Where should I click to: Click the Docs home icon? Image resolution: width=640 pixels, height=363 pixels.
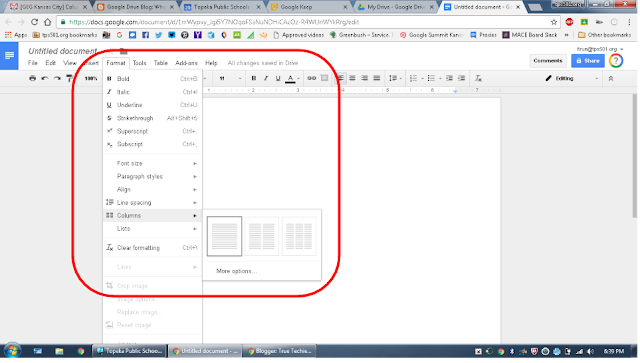[x=9, y=56]
